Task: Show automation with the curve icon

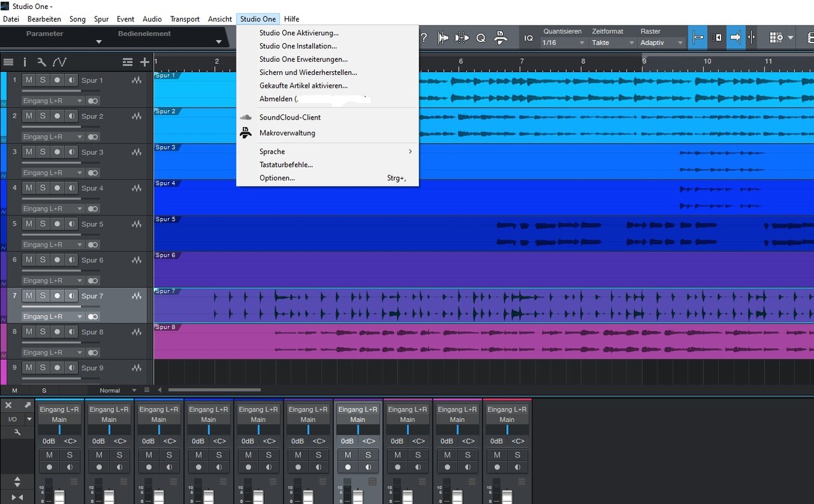Action: click(x=59, y=62)
